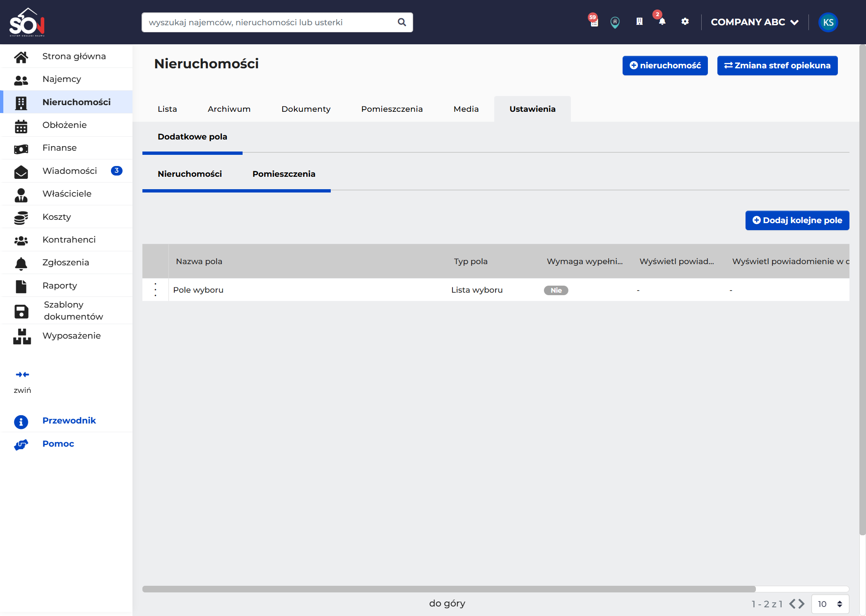Go to previous page arrow
The width and height of the screenshot is (866, 616).
coord(793,604)
